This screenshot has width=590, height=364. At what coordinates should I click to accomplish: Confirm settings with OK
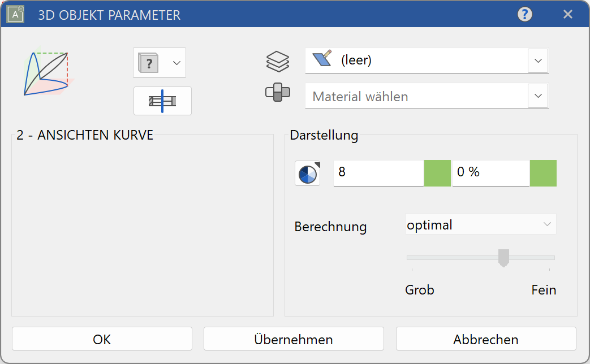point(101,339)
